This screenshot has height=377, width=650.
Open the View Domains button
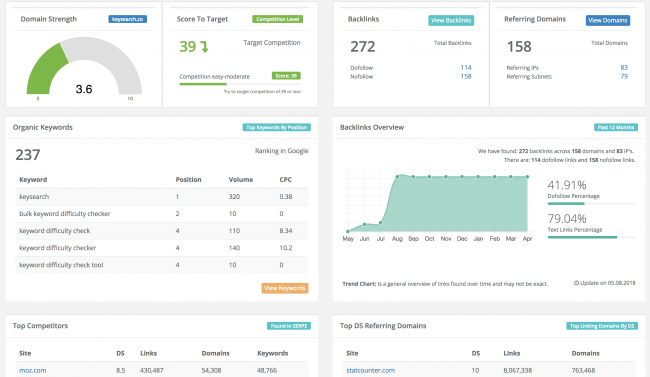click(x=608, y=20)
